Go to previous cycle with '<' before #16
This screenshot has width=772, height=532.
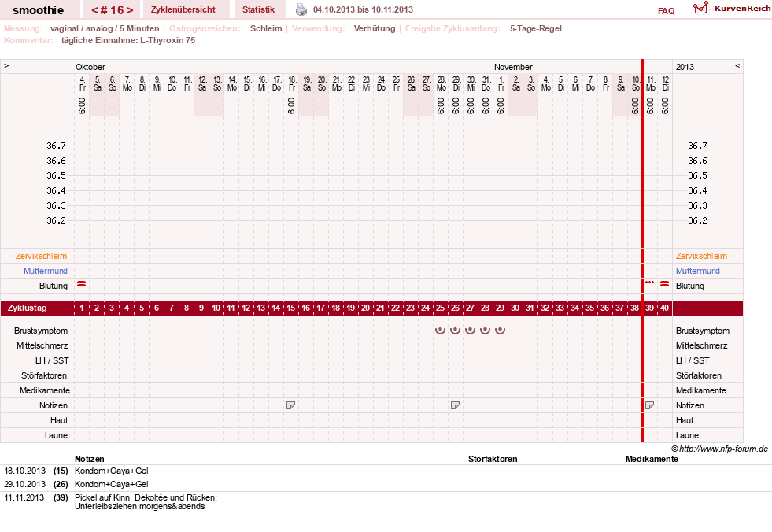click(94, 10)
